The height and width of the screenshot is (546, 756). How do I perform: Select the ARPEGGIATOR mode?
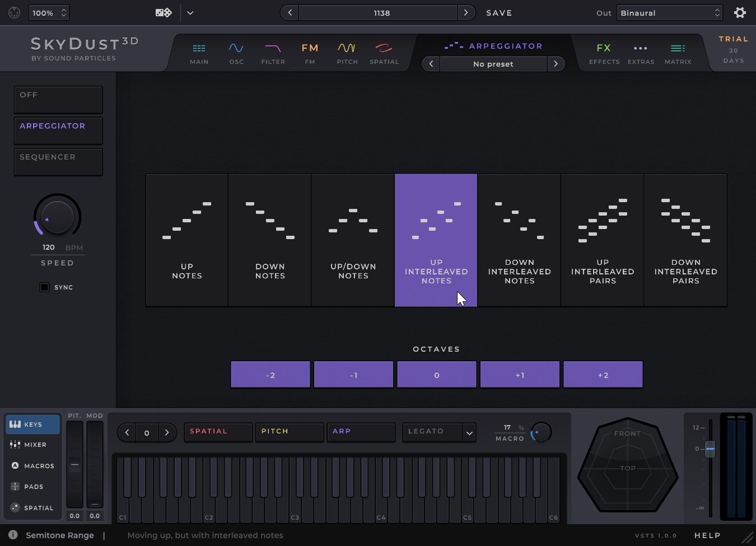(58, 130)
